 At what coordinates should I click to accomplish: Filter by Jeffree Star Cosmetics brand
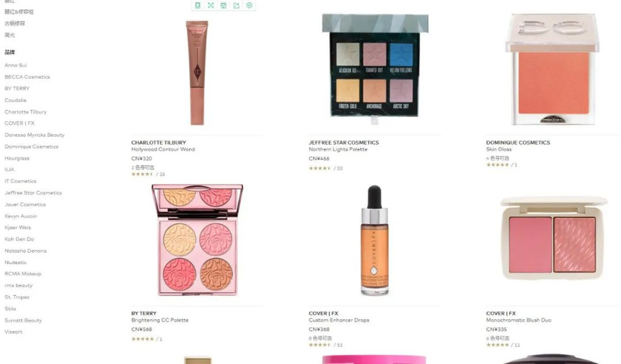[33, 193]
